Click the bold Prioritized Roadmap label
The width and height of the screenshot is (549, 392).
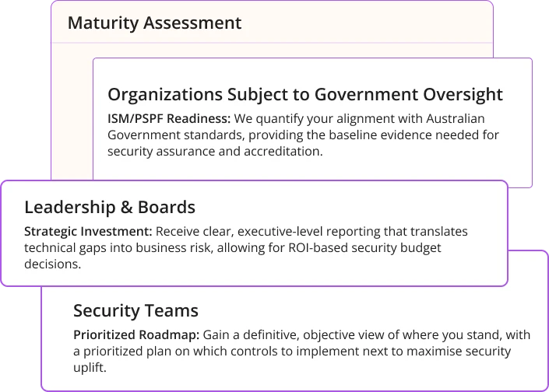[x=136, y=335]
